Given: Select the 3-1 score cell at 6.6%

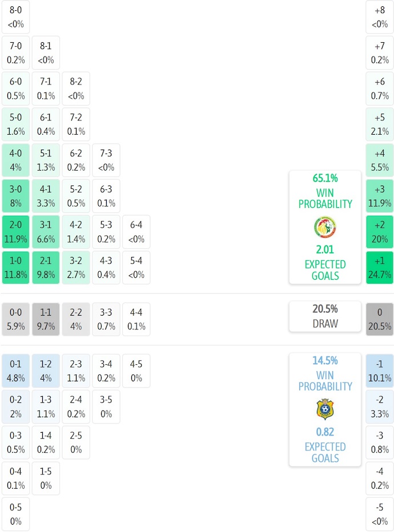Looking at the screenshot, I should [x=46, y=232].
